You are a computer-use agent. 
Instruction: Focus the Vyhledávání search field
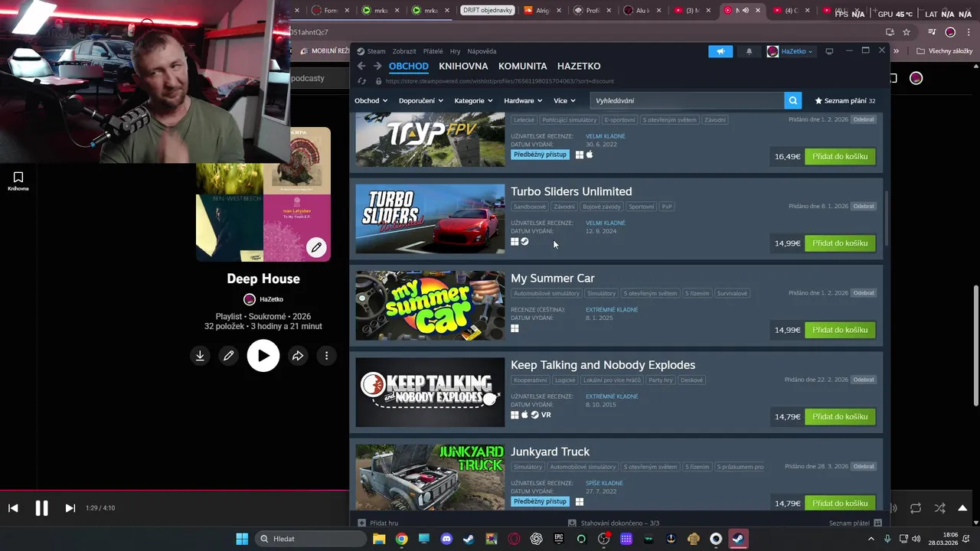pos(687,100)
